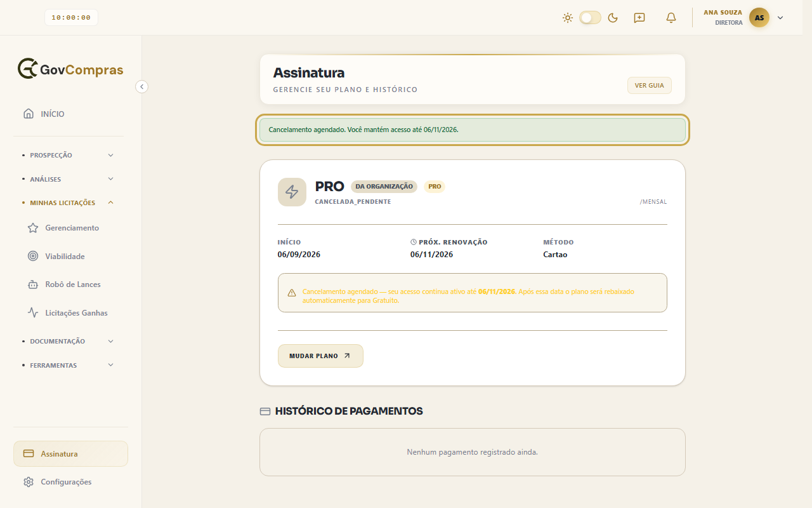Screen dimensions: 812x508
Task: Click the CANCELADA_PENDENTE status text
Action: point(353,202)
